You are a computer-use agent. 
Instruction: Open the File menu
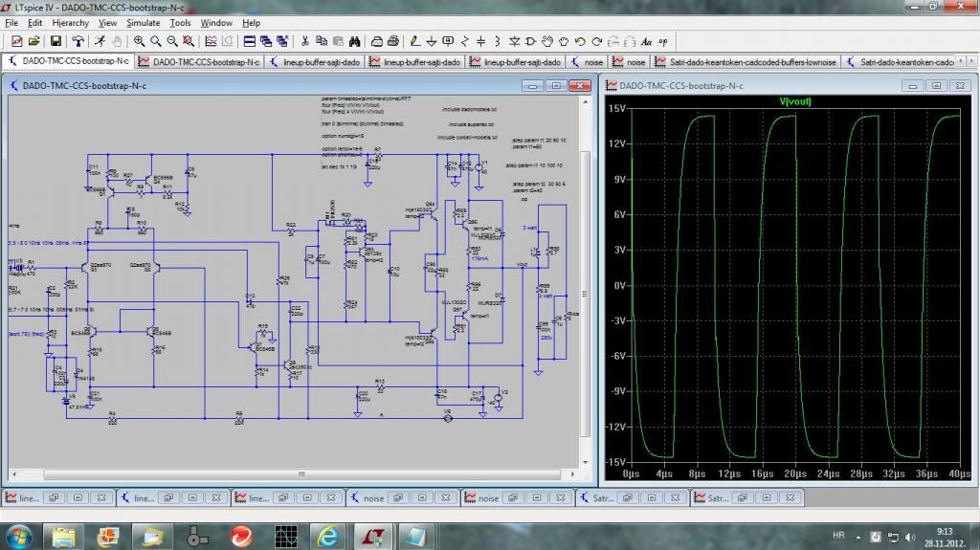11,23
